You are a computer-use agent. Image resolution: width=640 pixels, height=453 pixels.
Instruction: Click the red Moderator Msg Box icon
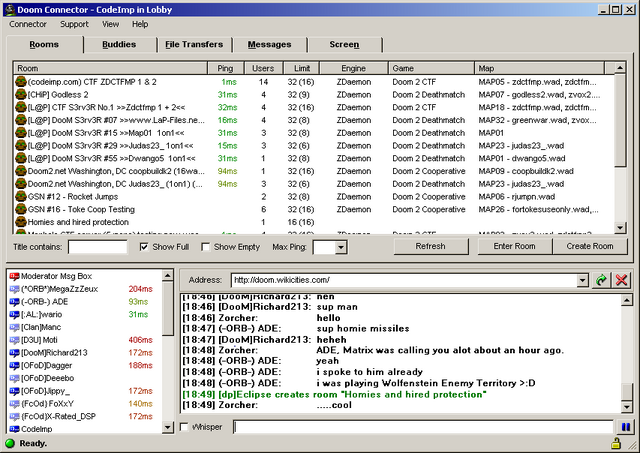(14, 276)
